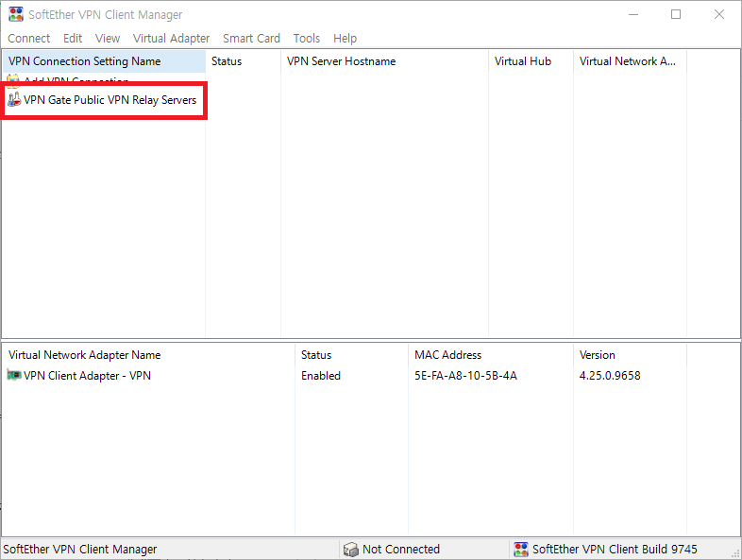Open the View menu
742x560 pixels.
(108, 39)
